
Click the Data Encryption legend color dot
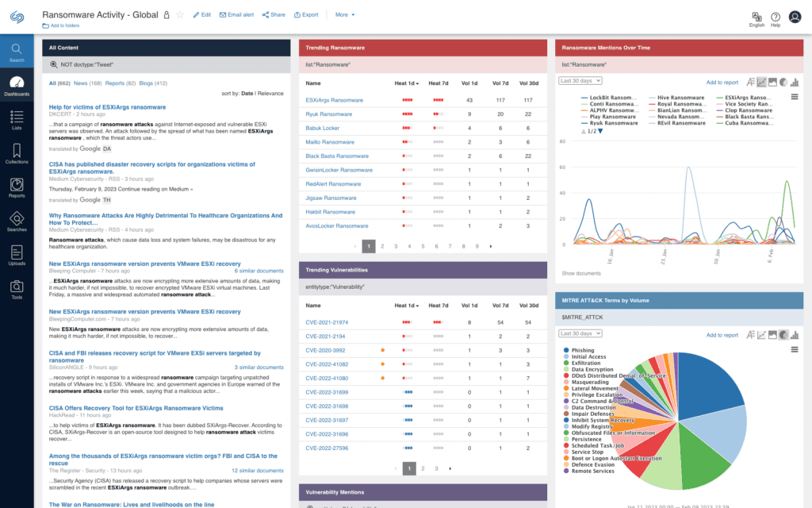[566, 370]
